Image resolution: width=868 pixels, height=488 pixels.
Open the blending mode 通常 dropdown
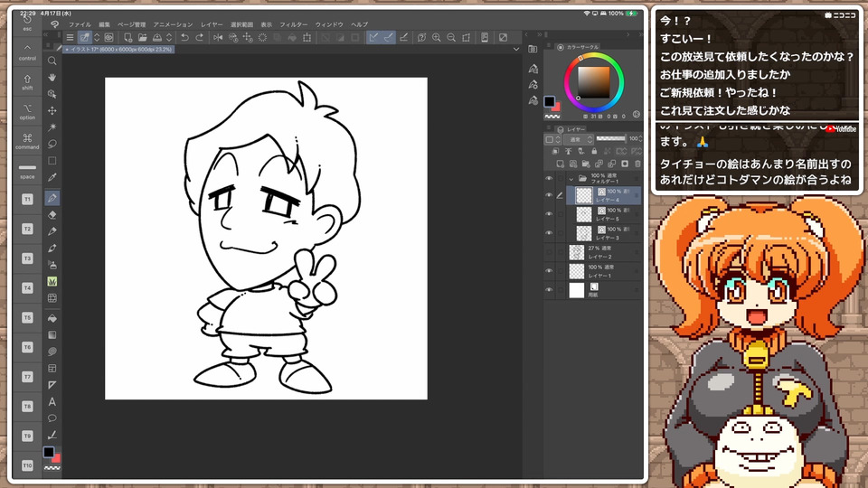(579, 139)
